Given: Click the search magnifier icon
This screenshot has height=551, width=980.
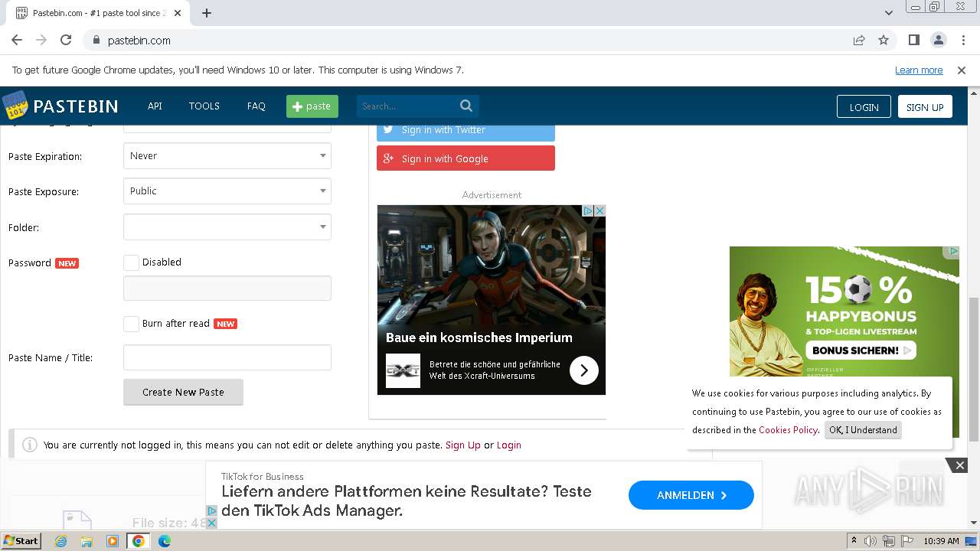Looking at the screenshot, I should click(x=466, y=106).
